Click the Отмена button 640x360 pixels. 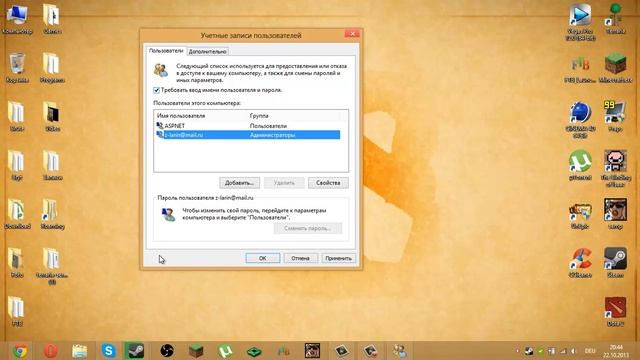[300, 258]
